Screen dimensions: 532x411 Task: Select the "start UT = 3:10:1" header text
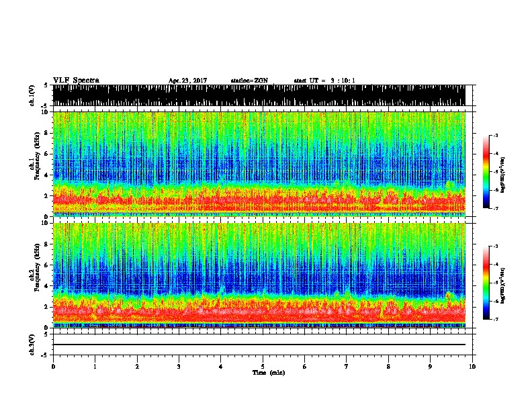pos(324,81)
